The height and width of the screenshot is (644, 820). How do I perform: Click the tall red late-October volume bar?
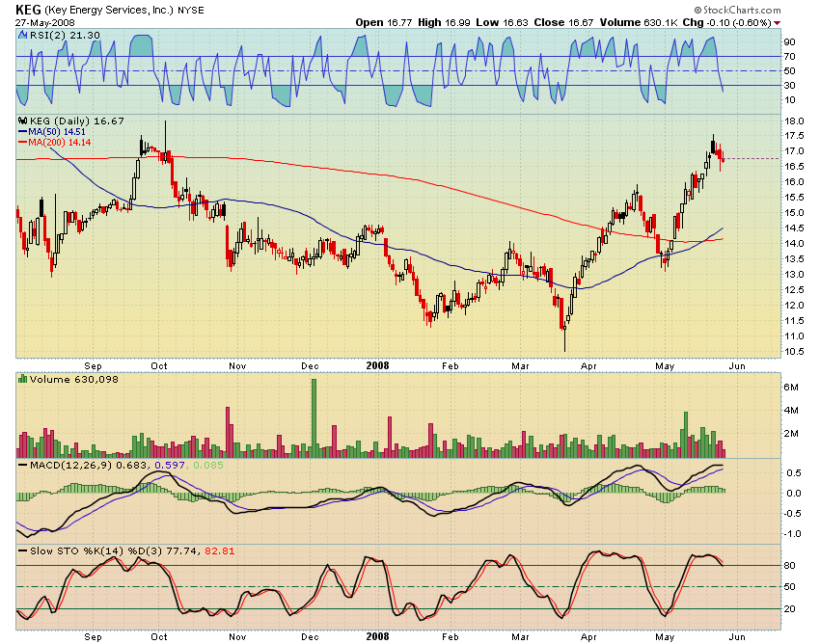pyautogui.click(x=228, y=432)
